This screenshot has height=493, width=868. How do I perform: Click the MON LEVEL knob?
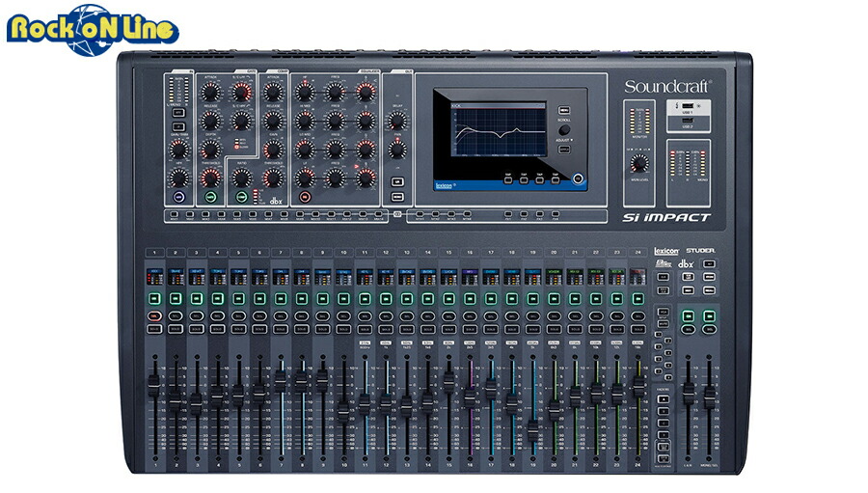point(639,163)
